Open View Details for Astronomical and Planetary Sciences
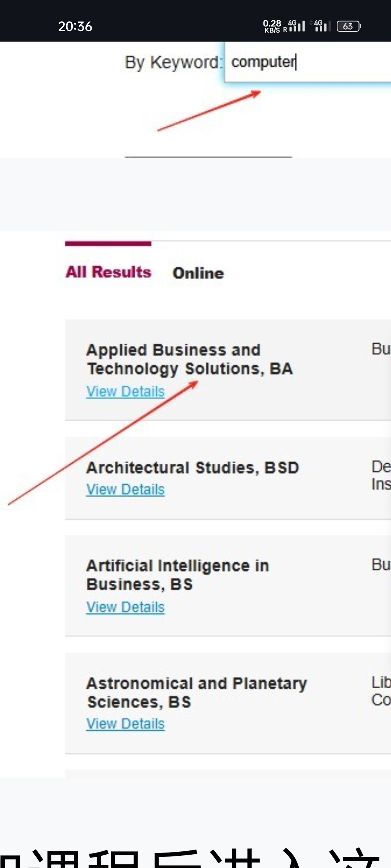 [x=125, y=724]
